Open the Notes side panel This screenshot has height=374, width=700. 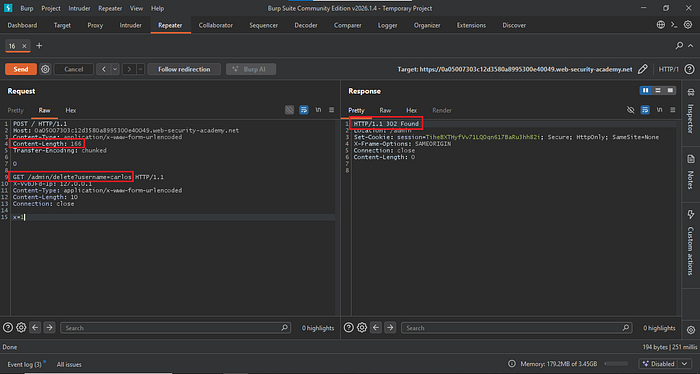pos(691,172)
